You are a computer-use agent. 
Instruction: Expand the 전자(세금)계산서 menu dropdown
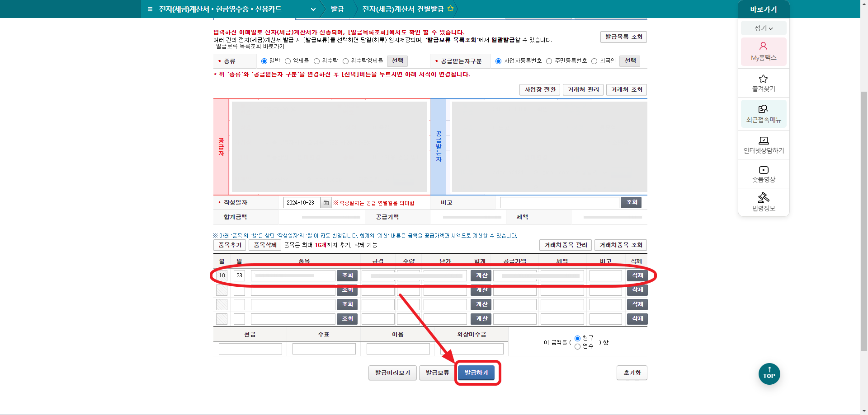313,9
